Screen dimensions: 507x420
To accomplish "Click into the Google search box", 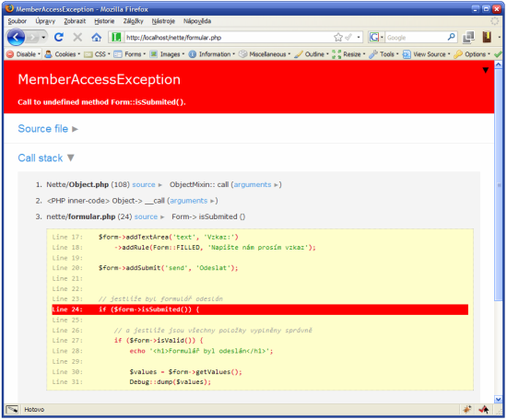I will (x=415, y=38).
